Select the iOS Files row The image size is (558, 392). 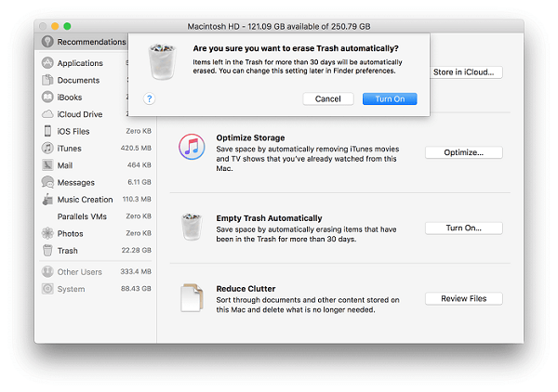pos(97,131)
